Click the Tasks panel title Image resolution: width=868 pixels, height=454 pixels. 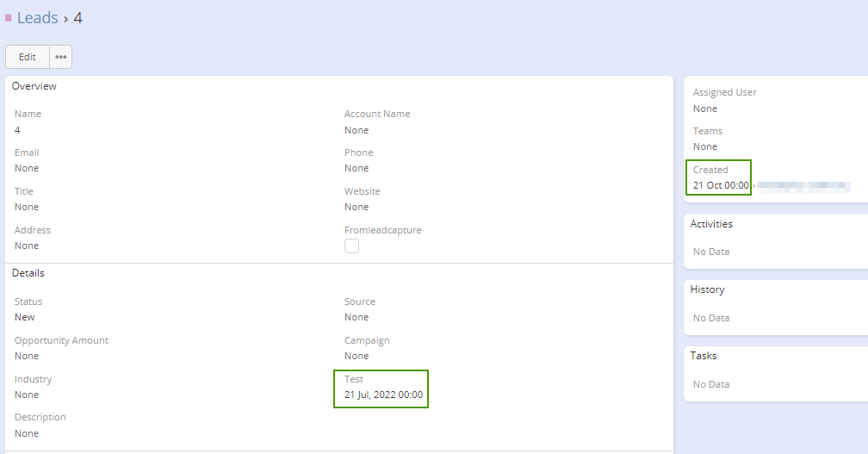pyautogui.click(x=704, y=356)
